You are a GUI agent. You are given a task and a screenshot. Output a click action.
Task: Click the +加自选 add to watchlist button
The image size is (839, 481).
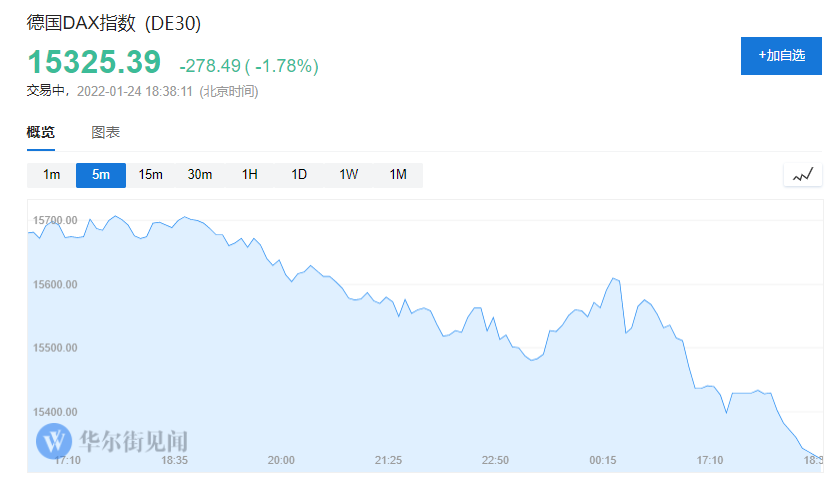coord(781,56)
